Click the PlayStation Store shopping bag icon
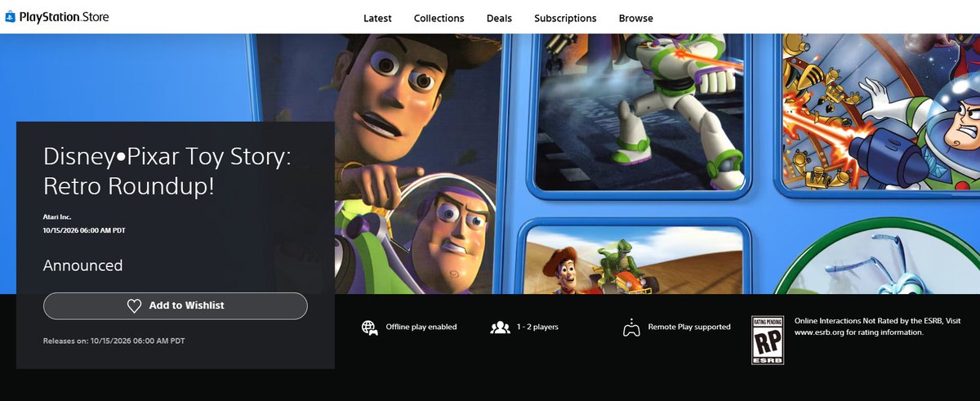The width and height of the screenshot is (980, 401). (x=11, y=17)
